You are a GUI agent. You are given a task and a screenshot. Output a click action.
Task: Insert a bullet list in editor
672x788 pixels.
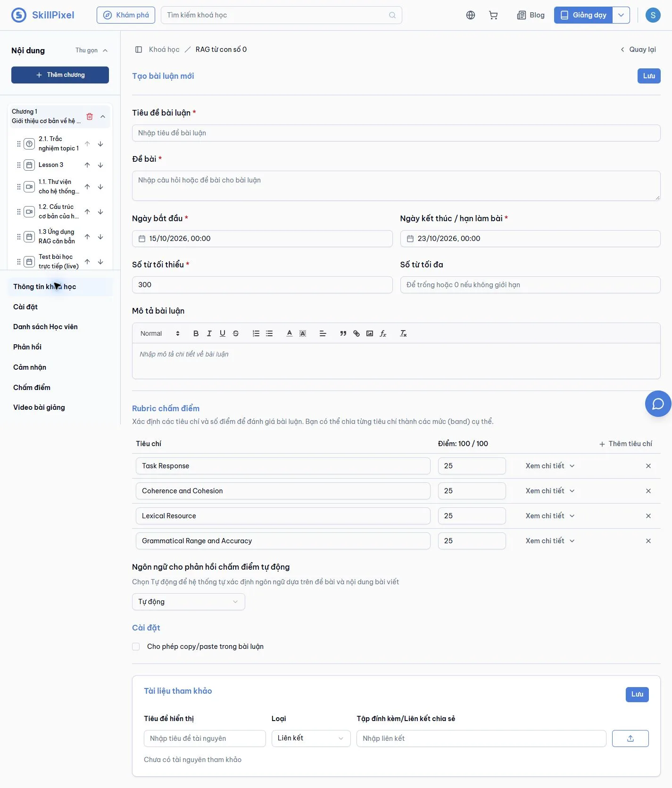tap(269, 333)
